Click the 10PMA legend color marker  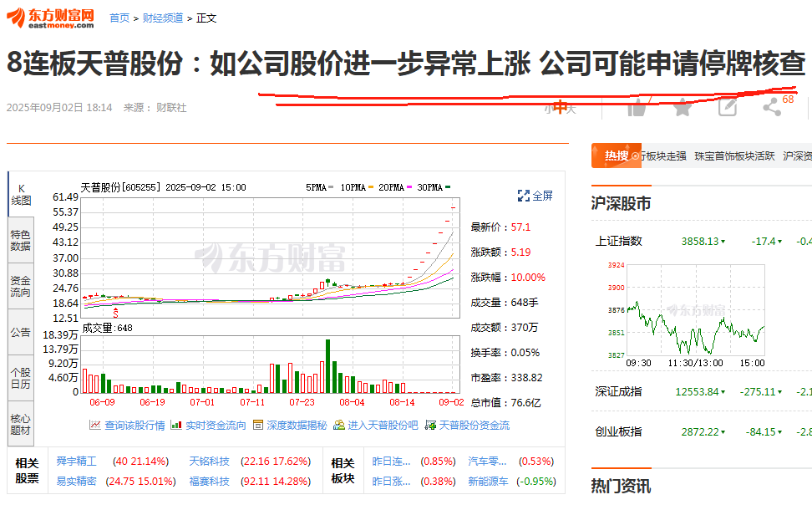tap(371, 187)
